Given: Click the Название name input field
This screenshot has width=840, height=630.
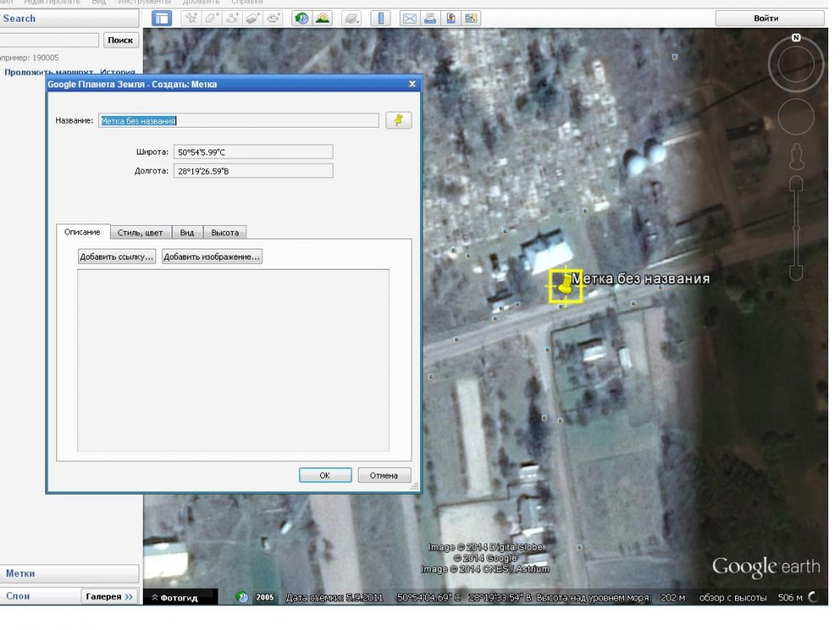Looking at the screenshot, I should pos(239,120).
